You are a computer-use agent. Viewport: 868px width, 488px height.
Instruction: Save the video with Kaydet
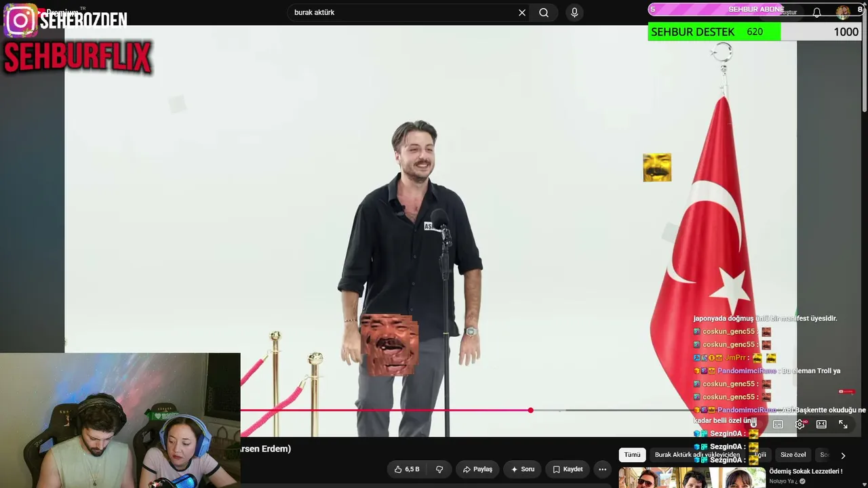(568, 469)
